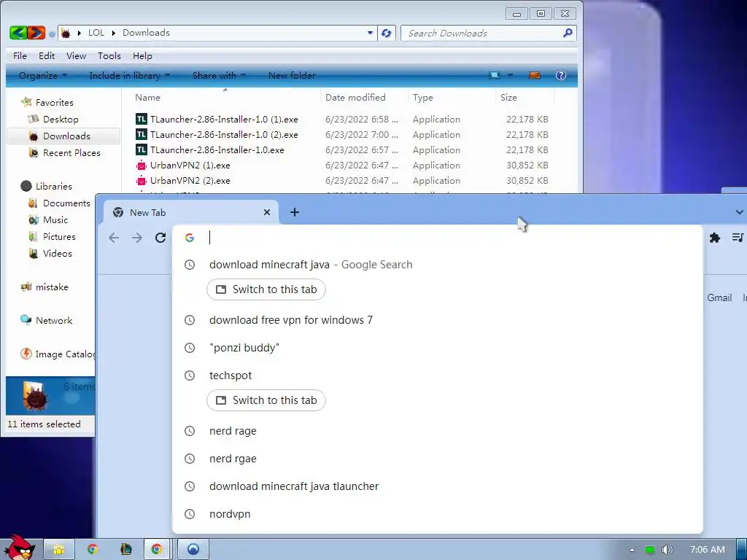The height and width of the screenshot is (560, 747).
Task: Click the green back arrow in Explorer
Action: [18, 33]
